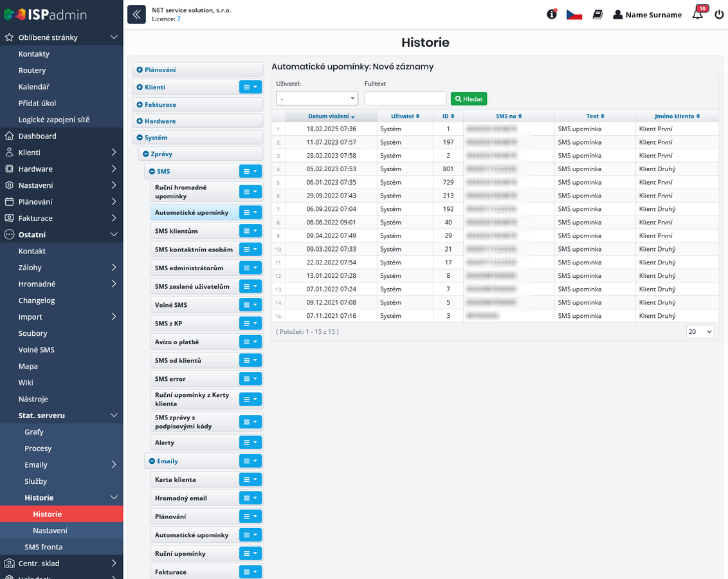
Task: Click into the Fulltext search field
Action: point(405,98)
